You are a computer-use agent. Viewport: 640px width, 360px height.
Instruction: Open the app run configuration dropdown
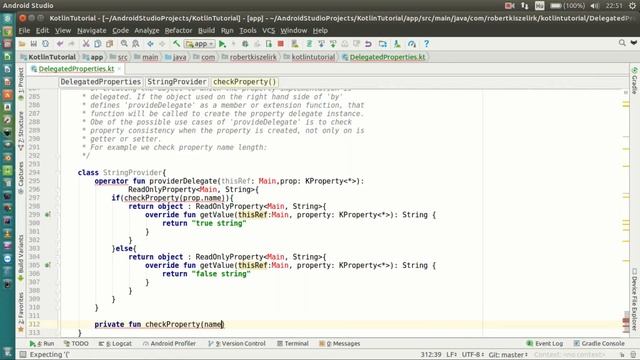point(200,44)
